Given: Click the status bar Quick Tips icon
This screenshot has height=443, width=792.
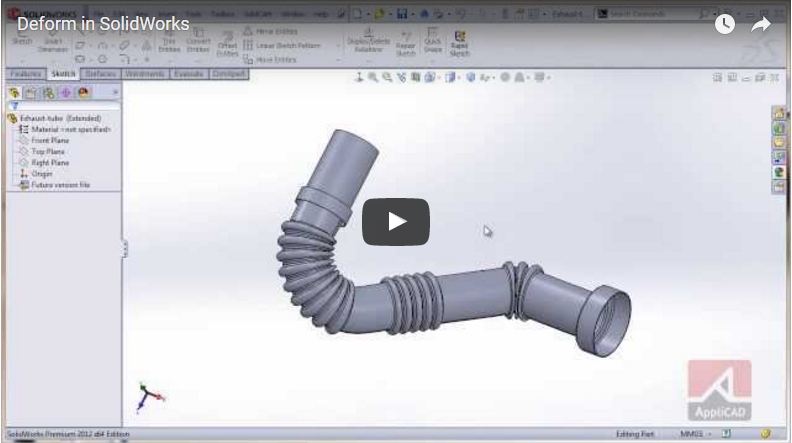Looking at the screenshot, I should coord(726,433).
